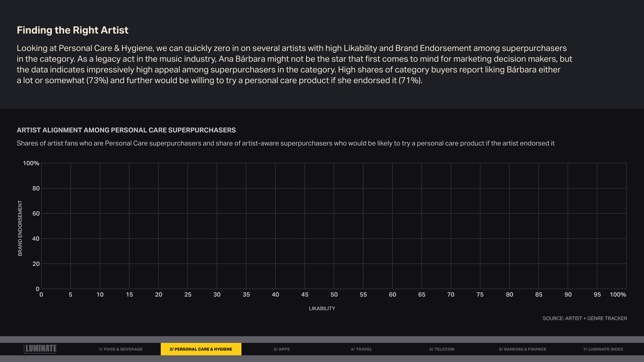Navigate to Banking & Finance tab
The height and width of the screenshot is (362, 644).
[522, 349]
